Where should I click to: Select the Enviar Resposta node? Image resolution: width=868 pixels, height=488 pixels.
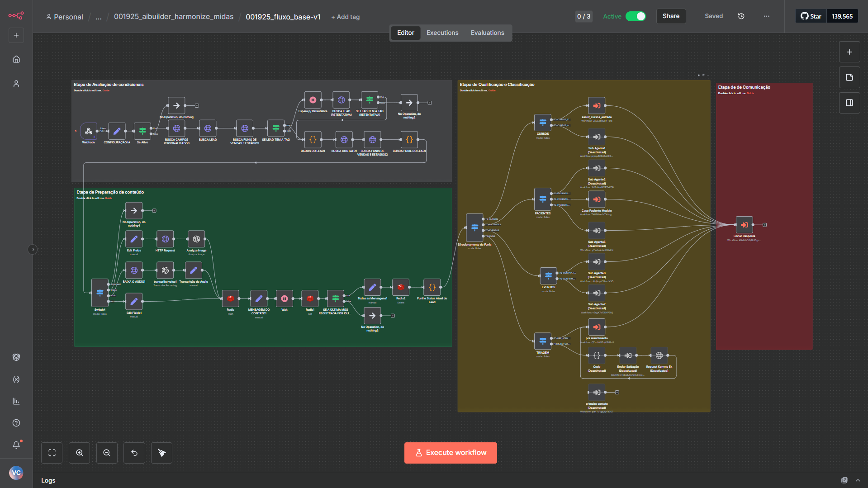[744, 225]
